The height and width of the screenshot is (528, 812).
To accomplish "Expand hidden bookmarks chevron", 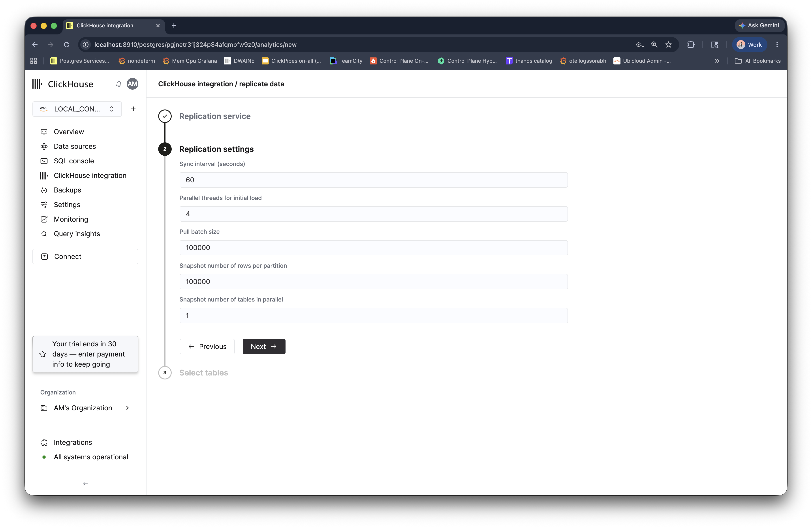I will click(x=717, y=61).
